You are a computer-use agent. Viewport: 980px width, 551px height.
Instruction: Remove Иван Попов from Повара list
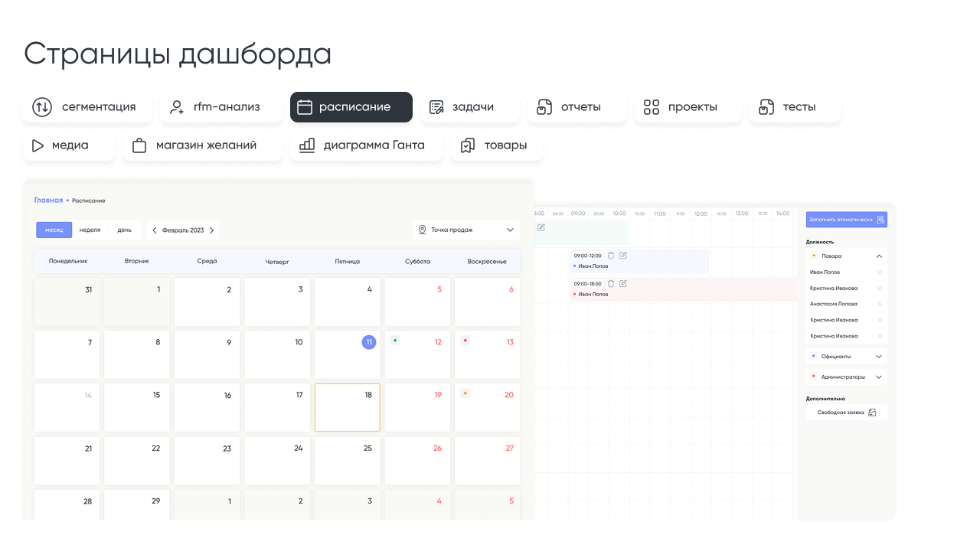(879, 272)
